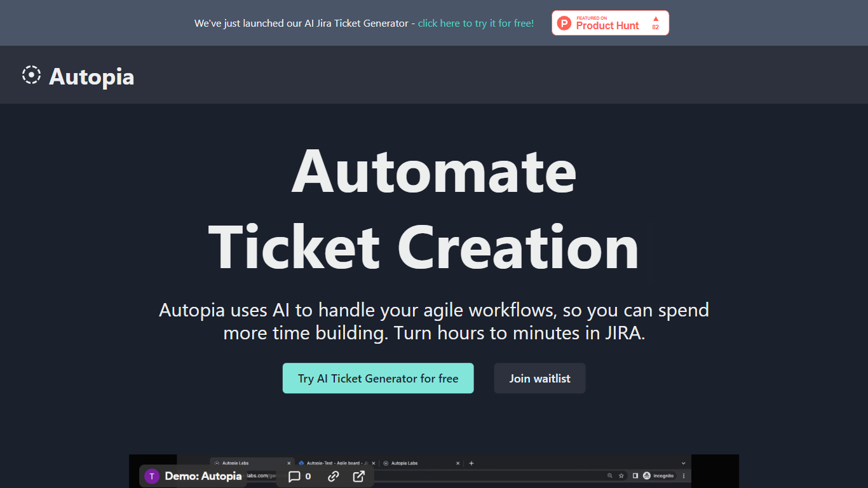Select first Autopia Labs tab in video
Viewport: 868px width, 488px height.
pos(248,463)
